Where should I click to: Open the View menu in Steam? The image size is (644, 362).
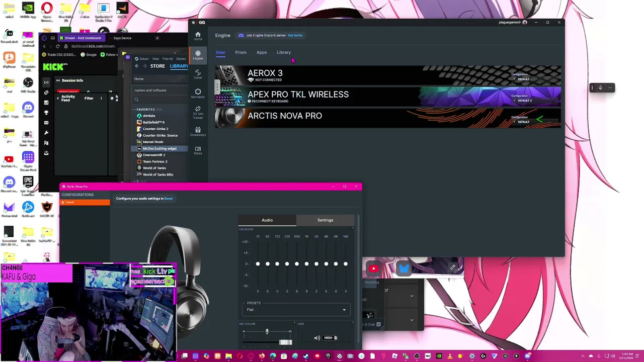point(155,59)
